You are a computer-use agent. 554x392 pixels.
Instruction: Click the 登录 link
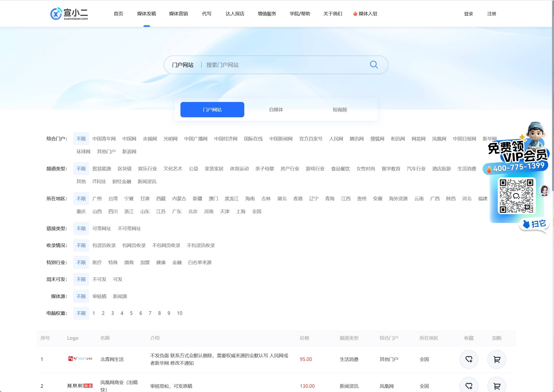coord(468,14)
